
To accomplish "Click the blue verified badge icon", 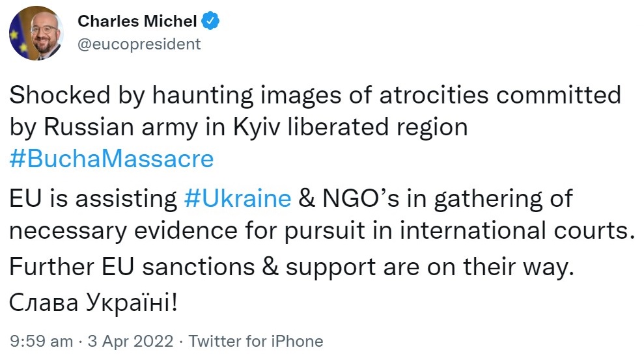I will (210, 21).
